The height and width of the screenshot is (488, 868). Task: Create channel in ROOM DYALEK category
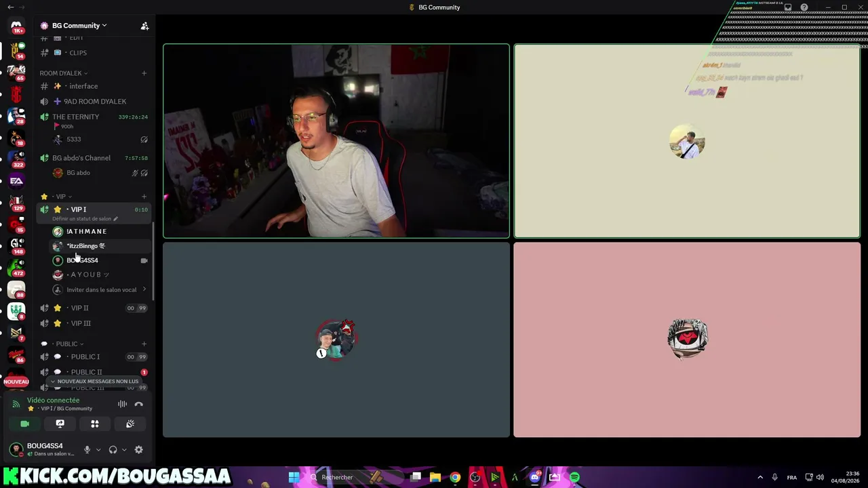144,73
